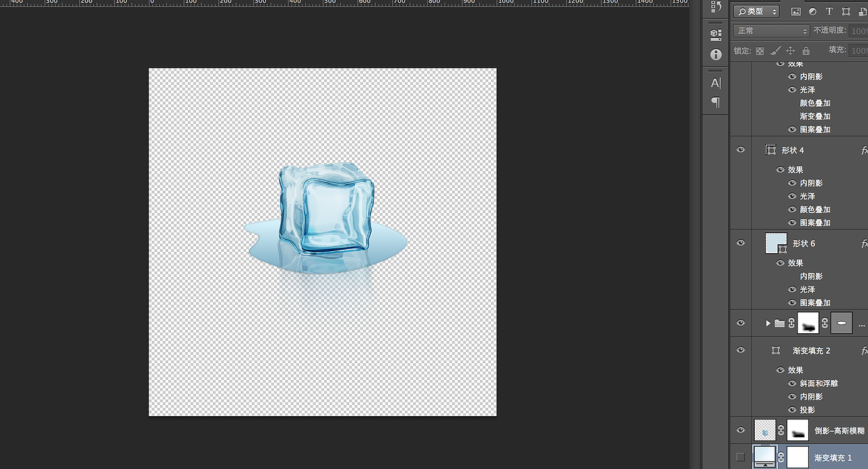
Task: Hide the 形状 6 layer
Action: 741,243
